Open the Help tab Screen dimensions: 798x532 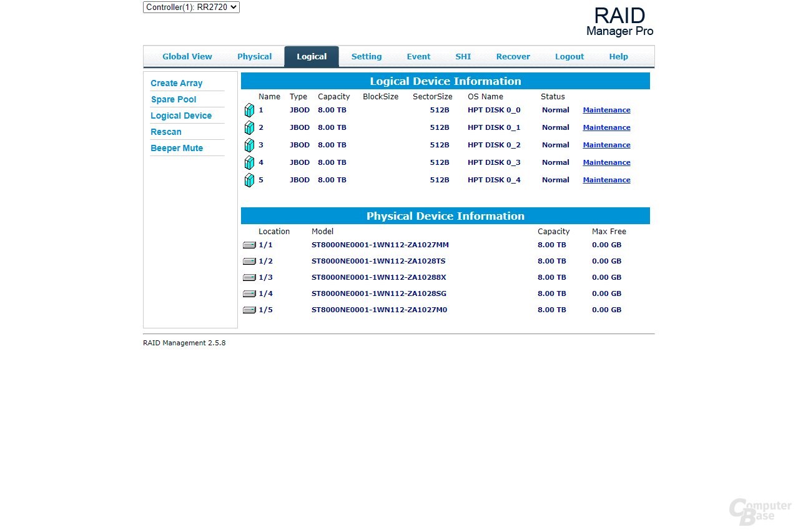619,57
